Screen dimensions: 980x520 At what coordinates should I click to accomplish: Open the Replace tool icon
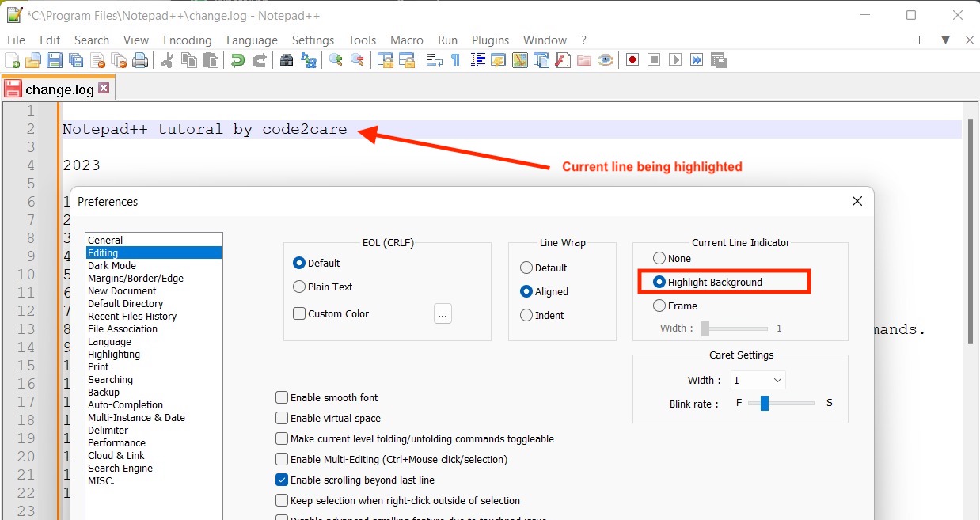309,59
